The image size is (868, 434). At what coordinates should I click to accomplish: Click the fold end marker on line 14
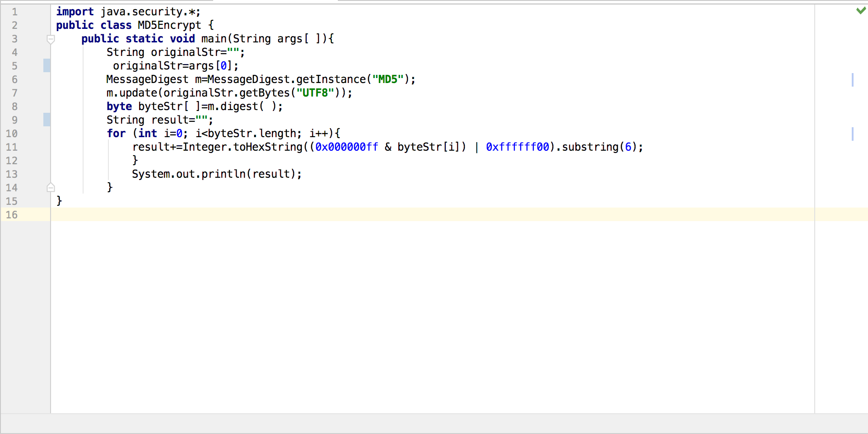pos(51,187)
